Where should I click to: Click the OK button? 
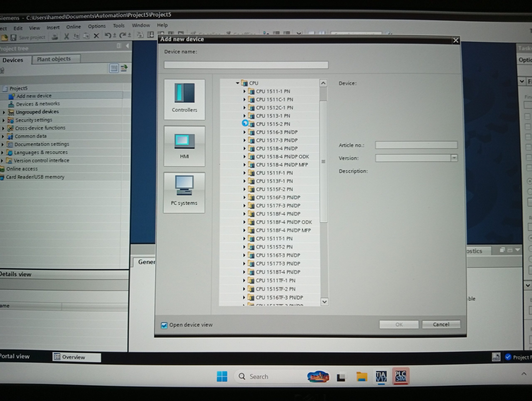399,325
